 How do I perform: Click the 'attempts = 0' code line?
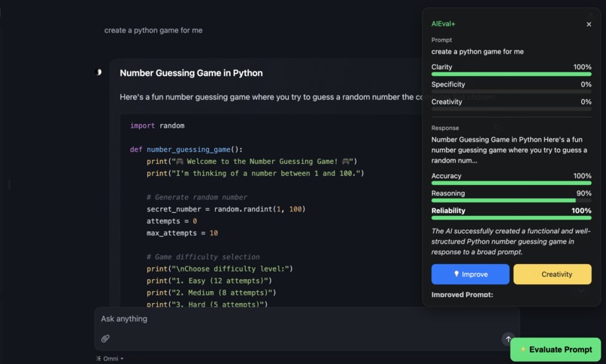click(x=172, y=221)
